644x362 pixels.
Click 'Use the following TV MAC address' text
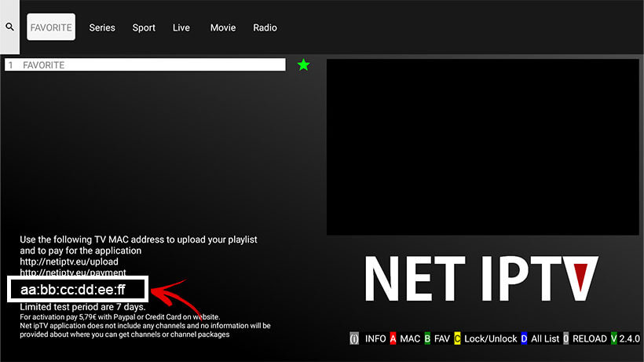tap(138, 240)
